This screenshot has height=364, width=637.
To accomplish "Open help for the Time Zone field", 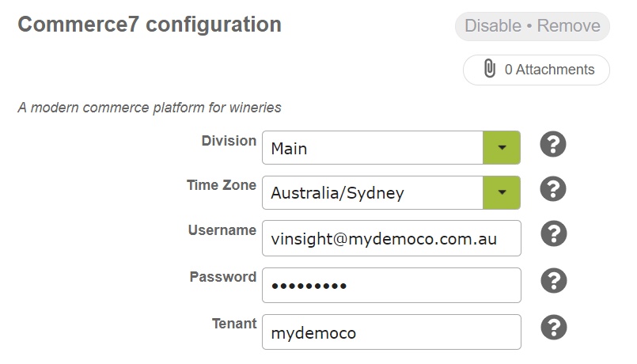I will tap(553, 189).
